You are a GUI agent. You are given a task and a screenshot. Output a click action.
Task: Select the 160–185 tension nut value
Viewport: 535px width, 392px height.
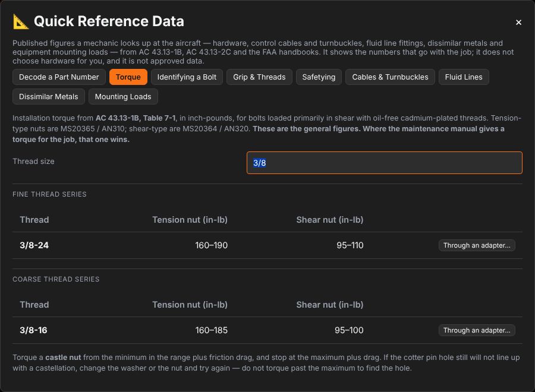[x=211, y=330]
